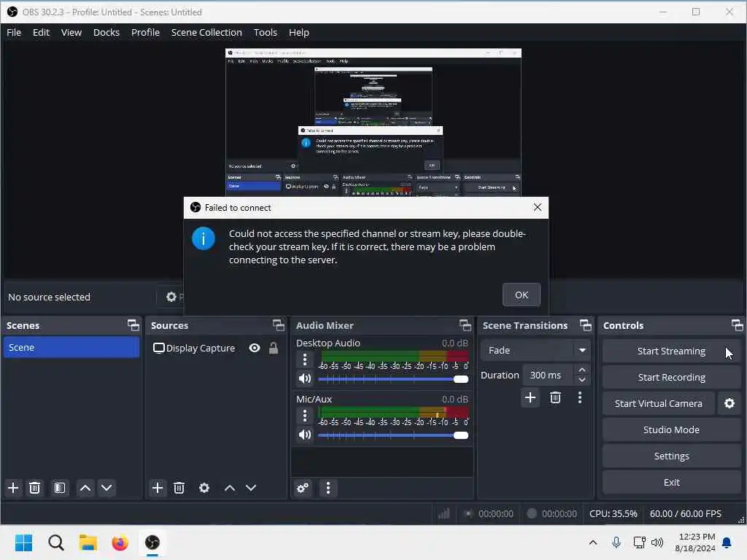Show hidden system tray icons chevron

[592, 542]
